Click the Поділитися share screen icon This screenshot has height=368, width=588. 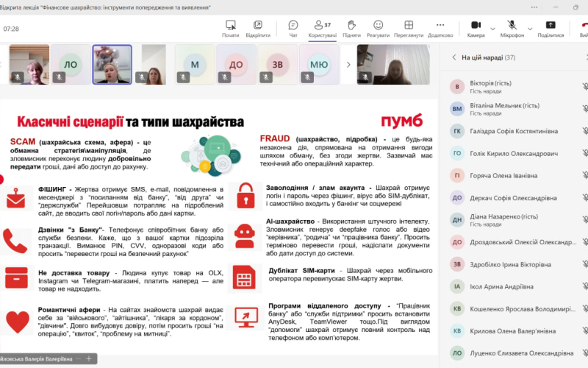(551, 28)
